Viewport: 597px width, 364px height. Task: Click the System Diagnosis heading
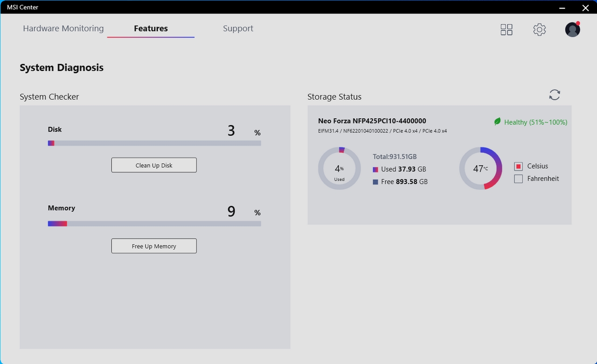pos(62,68)
